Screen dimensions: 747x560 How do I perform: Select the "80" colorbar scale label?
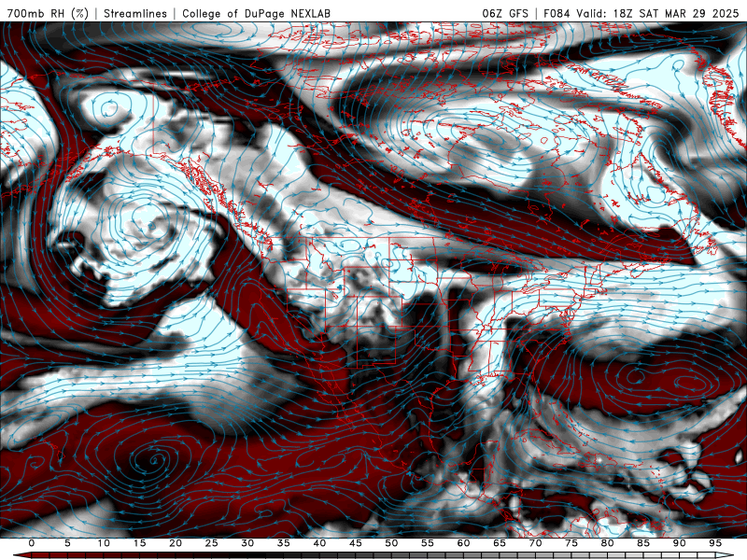tap(607, 543)
